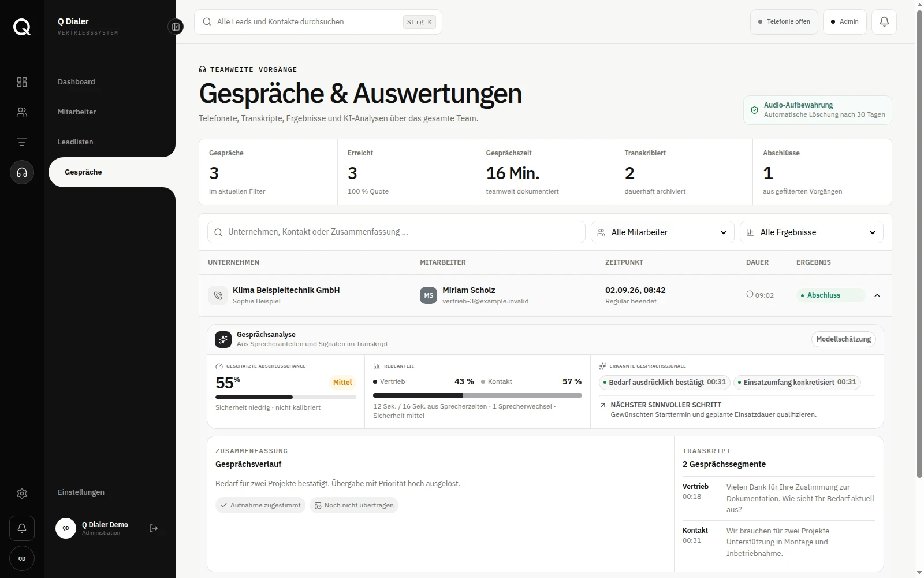Click the email vertrieb-3@example.invalid
This screenshot has height=578, width=924.
click(x=485, y=301)
